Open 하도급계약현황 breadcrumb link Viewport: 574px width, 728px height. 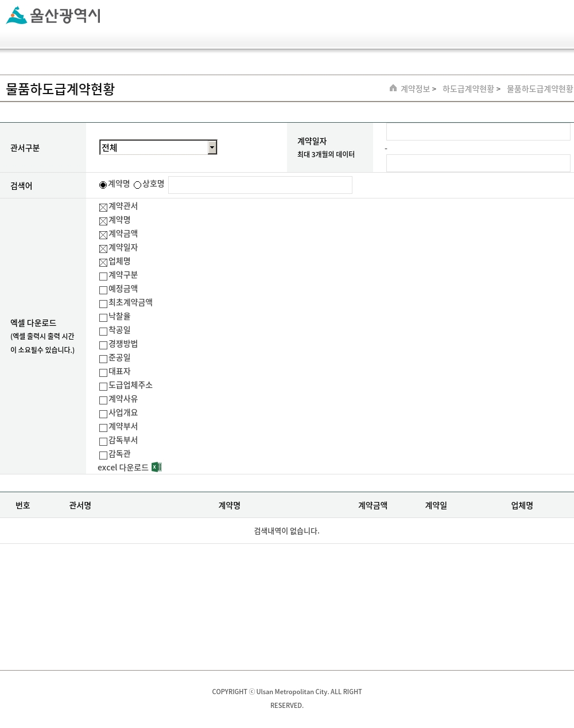pyautogui.click(x=468, y=89)
